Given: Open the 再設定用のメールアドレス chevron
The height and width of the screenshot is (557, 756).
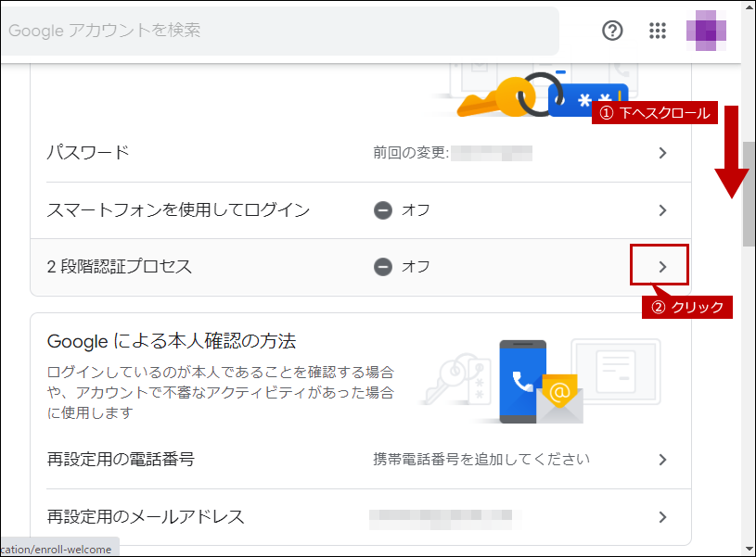Looking at the screenshot, I should pos(662,517).
